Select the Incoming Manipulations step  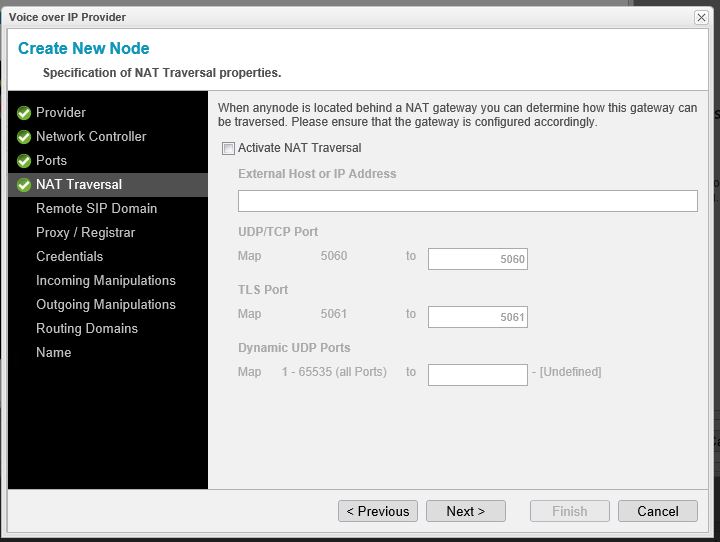tap(105, 280)
